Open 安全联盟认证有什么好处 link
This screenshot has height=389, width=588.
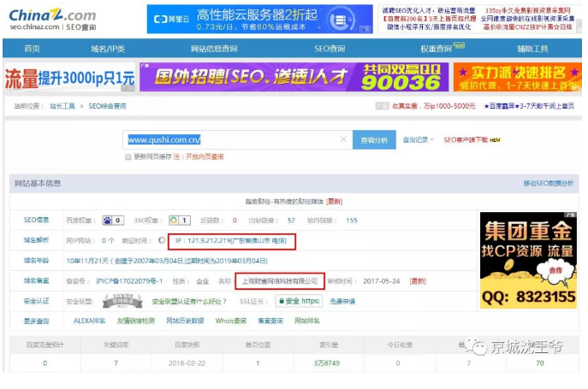pos(189,301)
